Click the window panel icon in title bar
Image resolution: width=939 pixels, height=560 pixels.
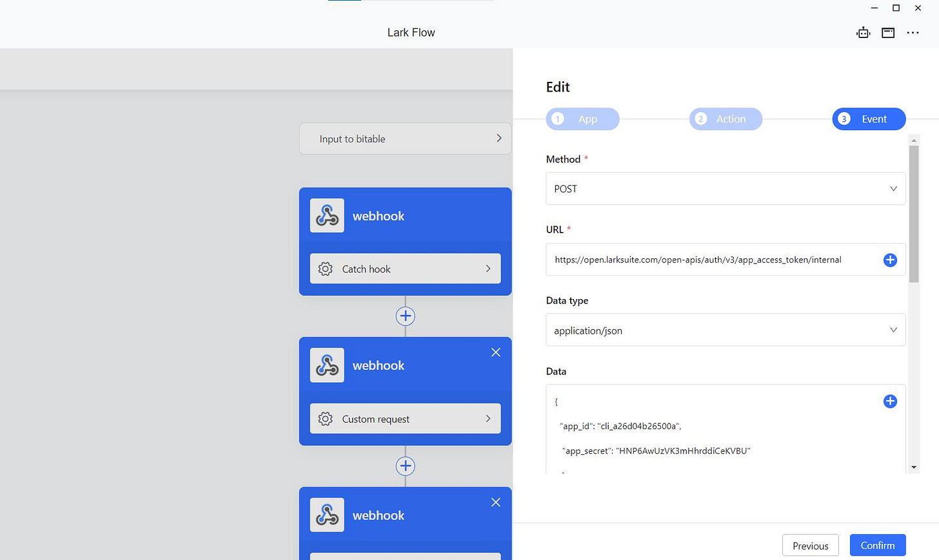coord(888,33)
